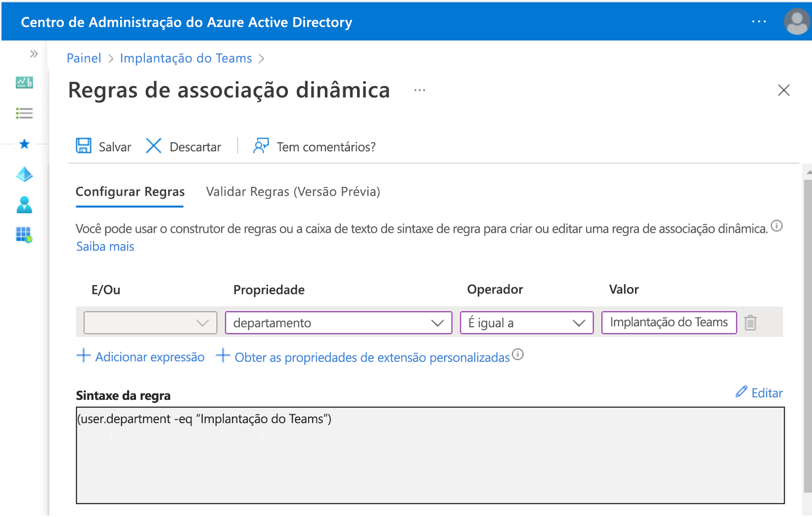Open the Operador dropdown showing É igual a

click(x=527, y=323)
